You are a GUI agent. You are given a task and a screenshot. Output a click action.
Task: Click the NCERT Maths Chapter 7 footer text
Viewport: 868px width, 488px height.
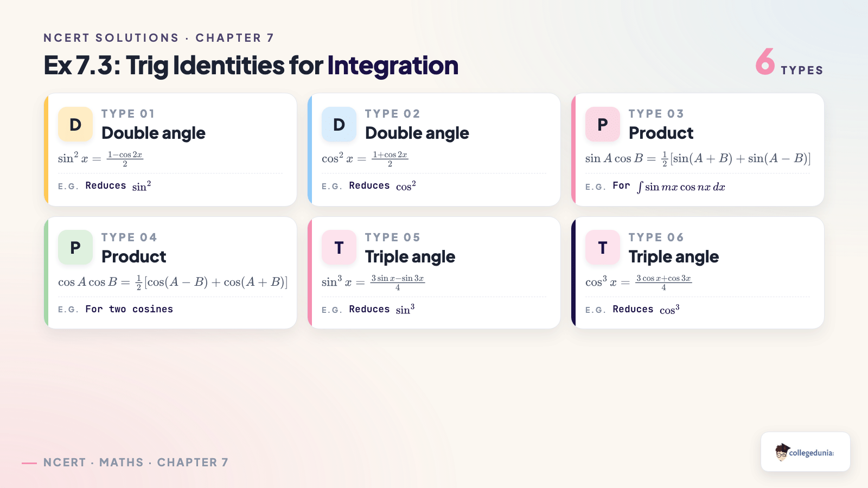(136, 463)
